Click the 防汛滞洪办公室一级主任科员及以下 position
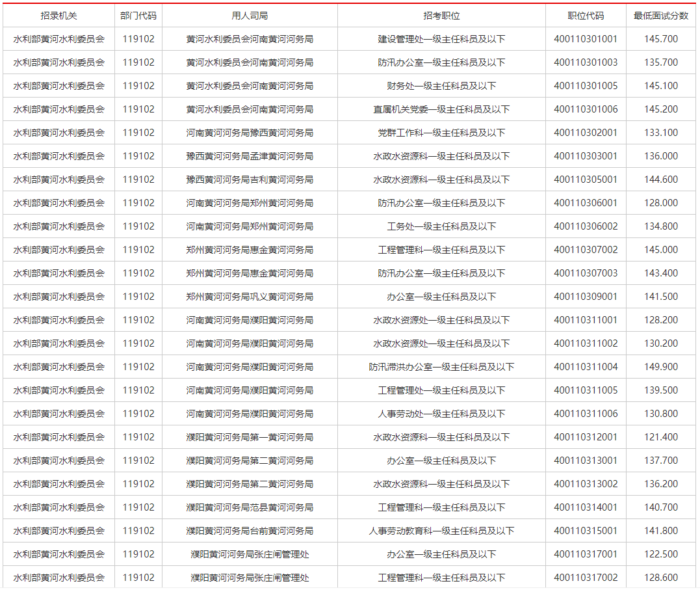 [441, 367]
